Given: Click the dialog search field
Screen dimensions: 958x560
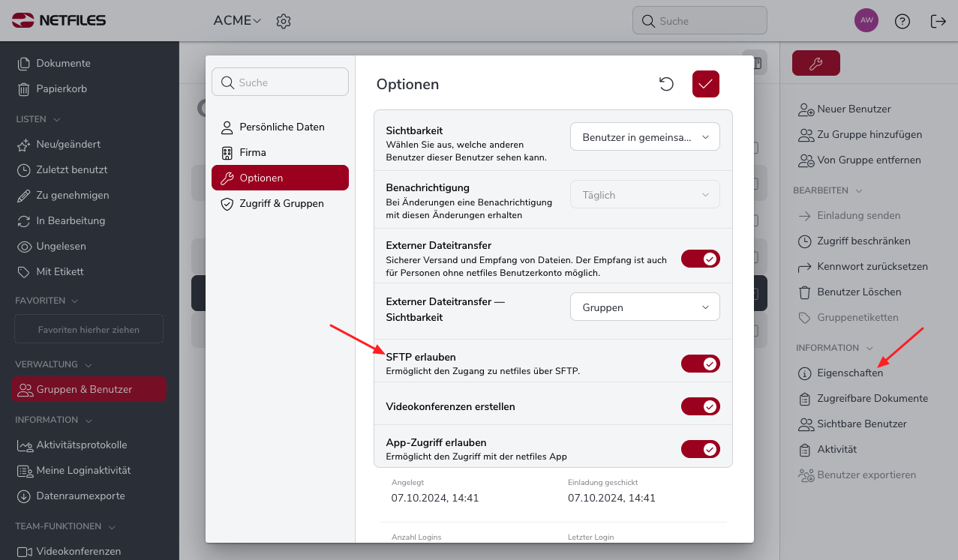Looking at the screenshot, I should [280, 82].
